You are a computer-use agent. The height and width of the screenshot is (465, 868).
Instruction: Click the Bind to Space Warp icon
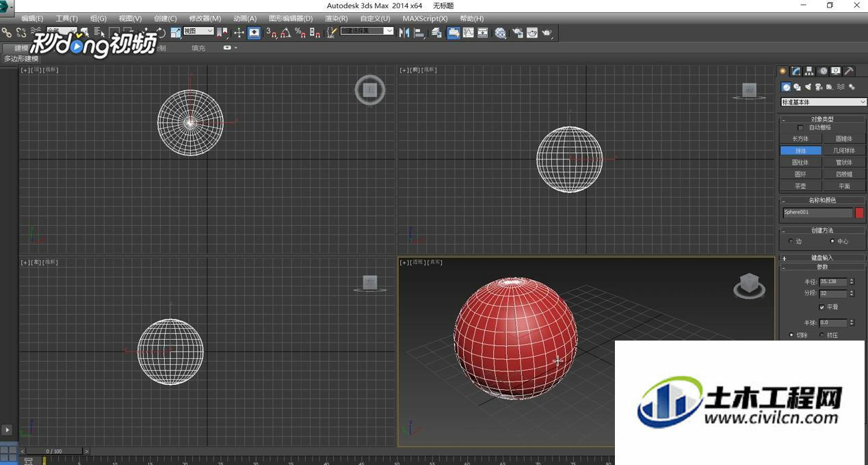[36, 32]
